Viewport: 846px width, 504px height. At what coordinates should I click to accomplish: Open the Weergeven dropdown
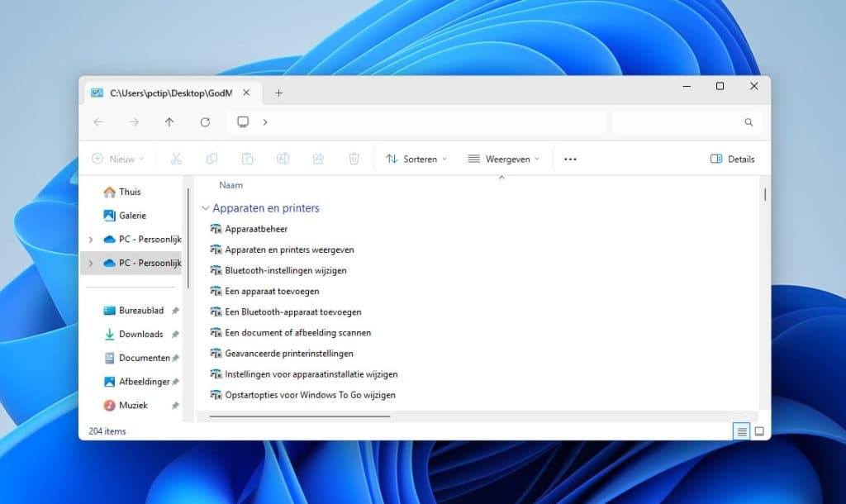[x=503, y=159]
